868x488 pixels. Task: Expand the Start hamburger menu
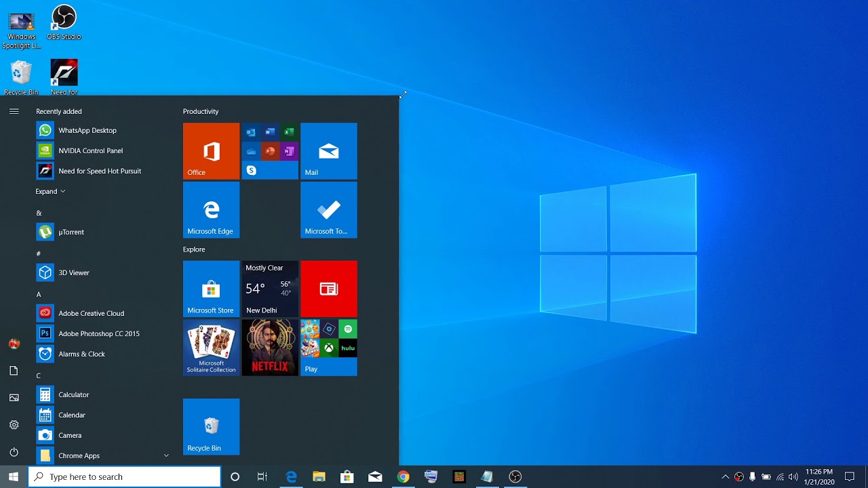pyautogui.click(x=14, y=111)
